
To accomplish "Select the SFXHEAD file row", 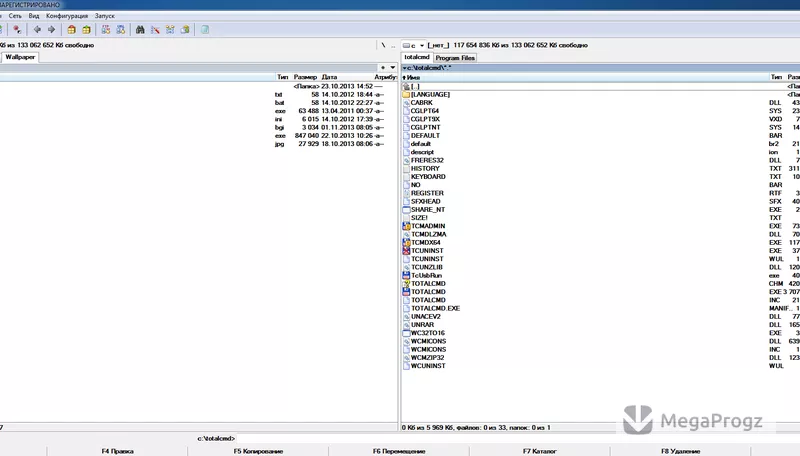I will click(601, 201).
